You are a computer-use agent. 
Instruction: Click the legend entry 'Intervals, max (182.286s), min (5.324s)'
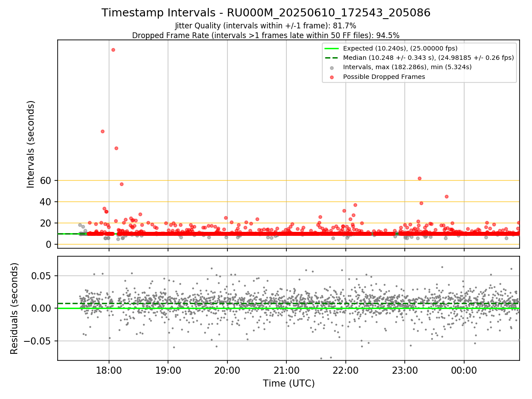407,67
